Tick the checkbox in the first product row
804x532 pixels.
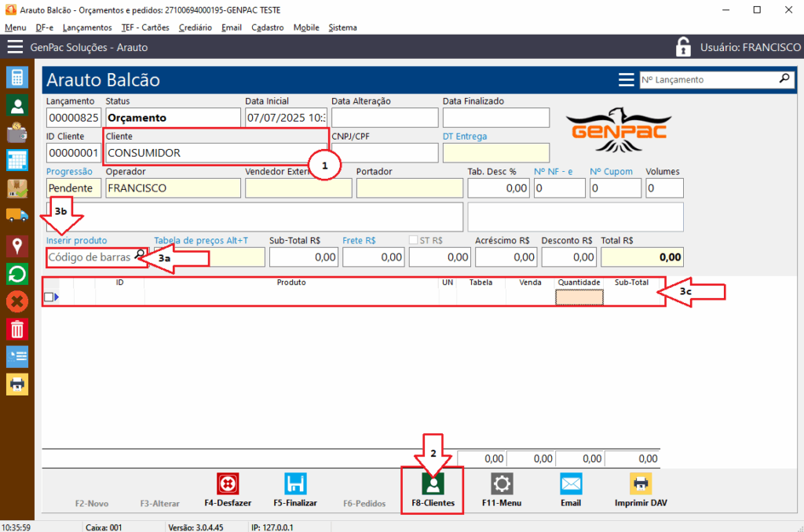(x=49, y=297)
